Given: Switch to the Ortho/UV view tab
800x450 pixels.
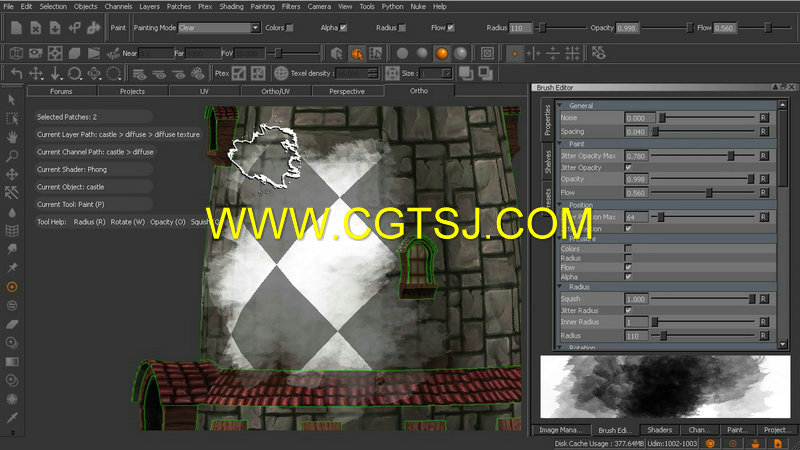Looking at the screenshot, I should 276,91.
